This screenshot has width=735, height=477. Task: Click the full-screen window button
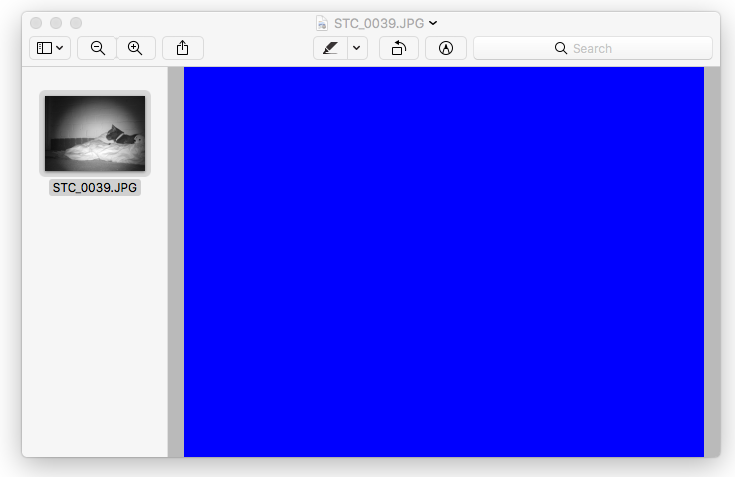click(x=76, y=23)
